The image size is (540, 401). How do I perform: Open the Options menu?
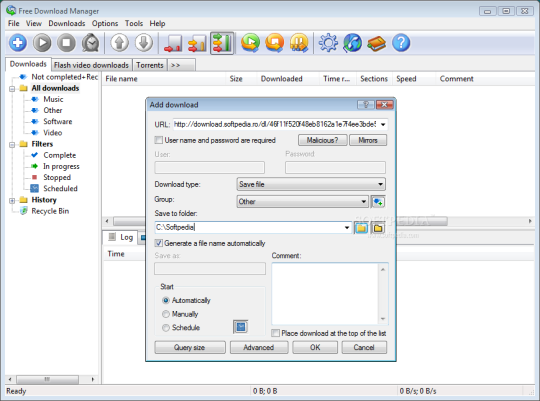point(105,23)
